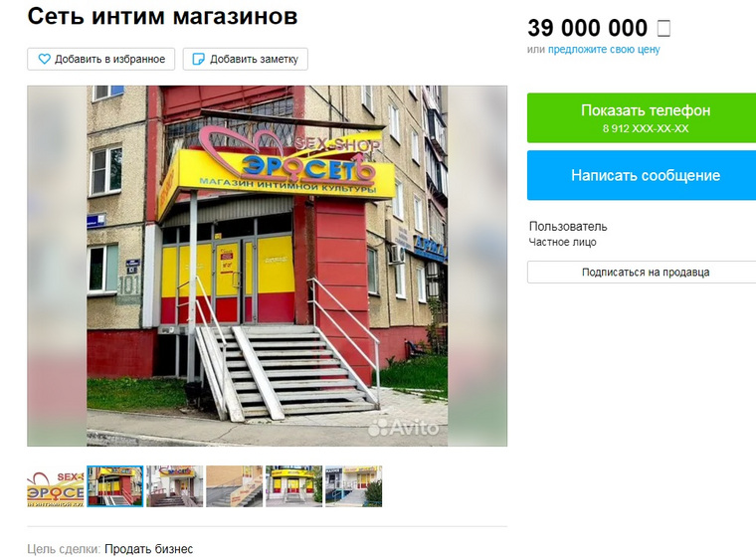This screenshot has width=756, height=557.
Task: Click the heart icon for favorites
Action: click(x=45, y=60)
